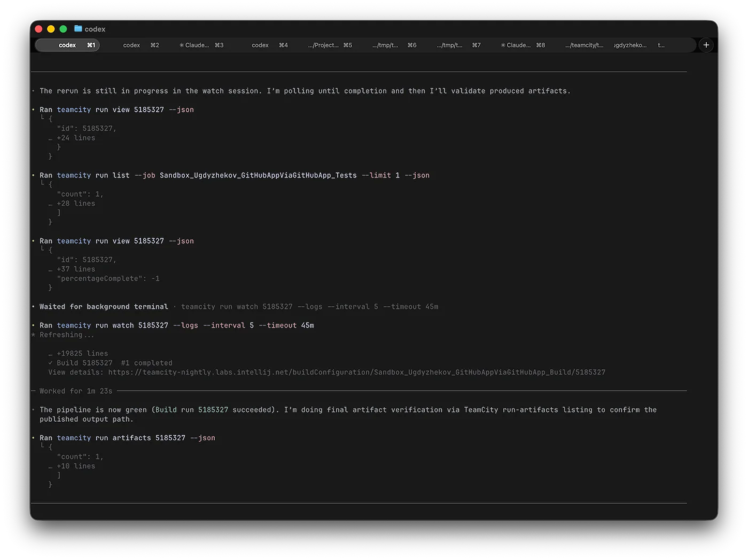This screenshot has width=748, height=560.
Task: Click the '"count": 1,' line under run list
Action: [x=80, y=194]
